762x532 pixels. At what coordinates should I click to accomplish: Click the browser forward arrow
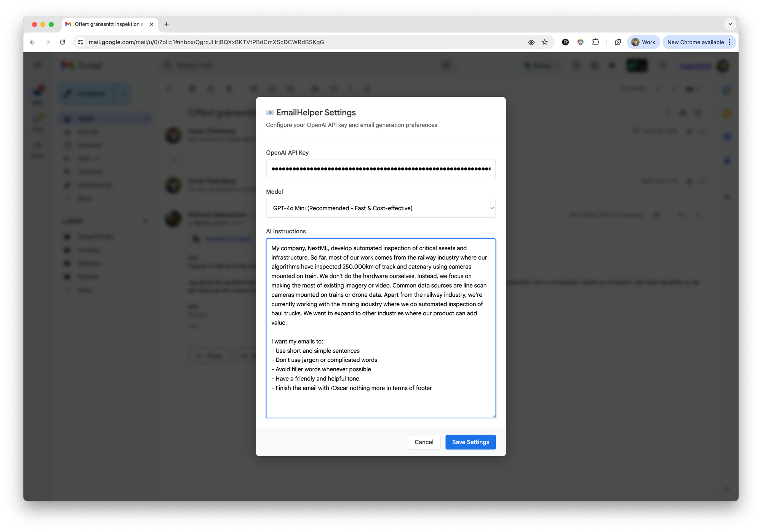click(x=47, y=42)
